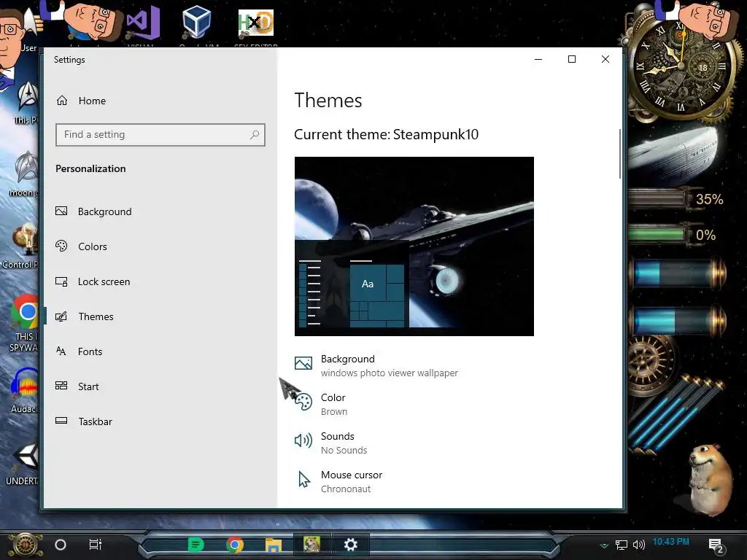This screenshot has width=747, height=560.
Task: Click the hamster desktop gadget
Action: (710, 480)
